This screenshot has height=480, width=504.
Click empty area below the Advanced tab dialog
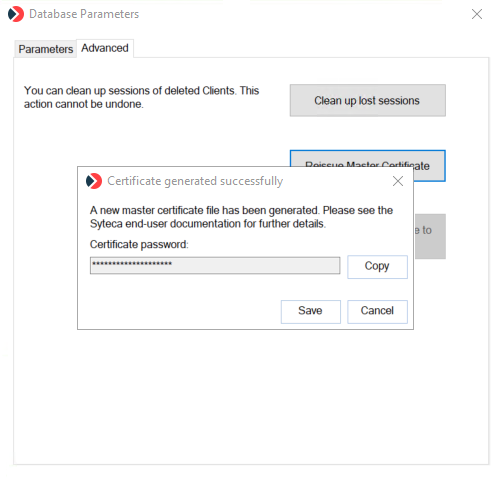pyautogui.click(x=250, y=397)
